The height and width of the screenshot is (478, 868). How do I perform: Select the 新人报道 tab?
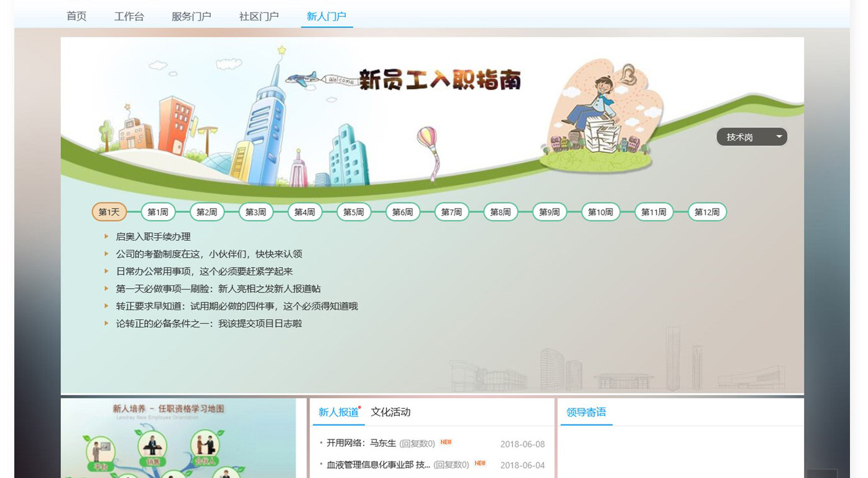tap(338, 412)
